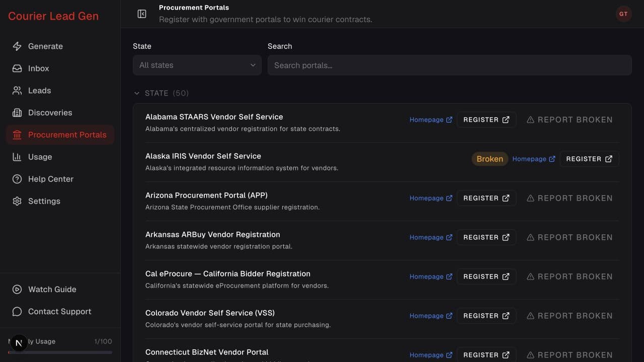Register with Alaska IRIS portal
644x362 pixels.
[589, 159]
